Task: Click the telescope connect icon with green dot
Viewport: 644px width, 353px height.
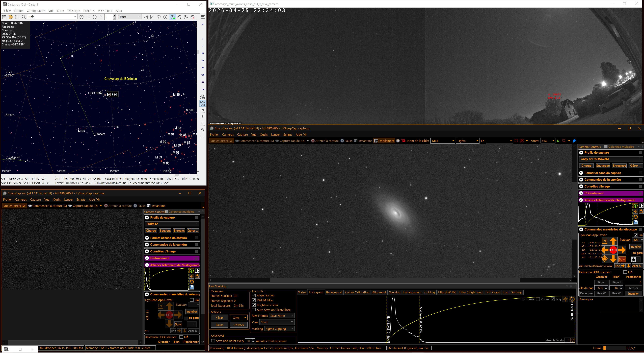Action: click(x=173, y=17)
